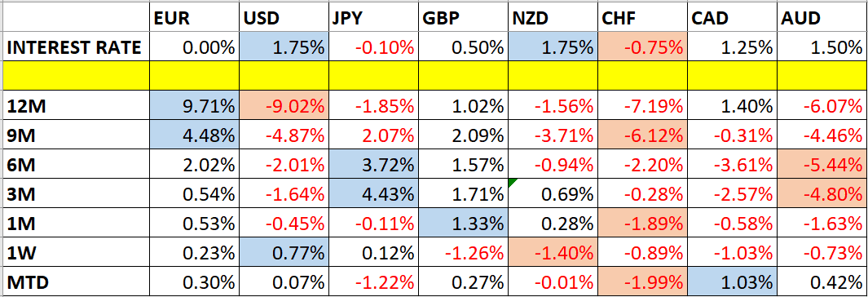
Task: Select the USD 1W cell 0.77%
Action: point(284,253)
